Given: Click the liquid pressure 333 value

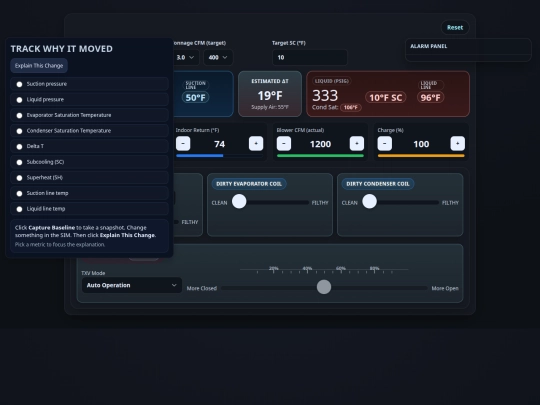Looking at the screenshot, I should [x=325, y=95].
